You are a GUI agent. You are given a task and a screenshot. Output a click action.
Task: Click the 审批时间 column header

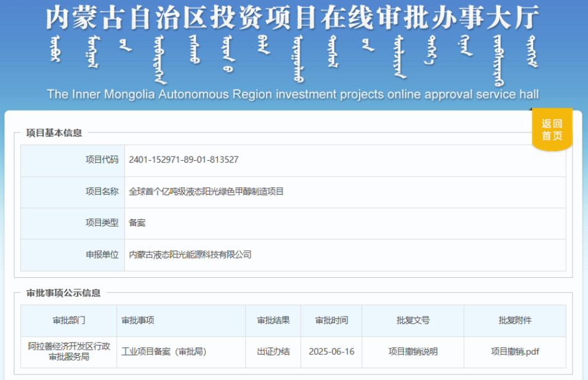(x=331, y=320)
